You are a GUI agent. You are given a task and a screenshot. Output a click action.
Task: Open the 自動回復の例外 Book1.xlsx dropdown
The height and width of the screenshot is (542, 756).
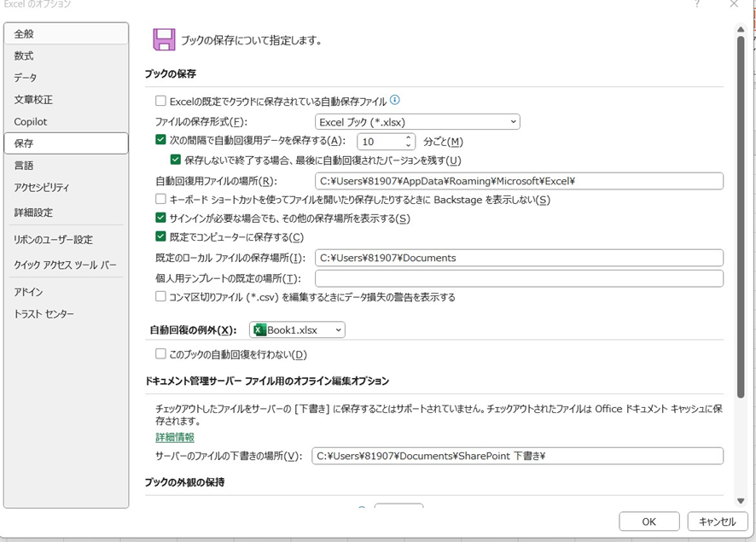pyautogui.click(x=297, y=329)
